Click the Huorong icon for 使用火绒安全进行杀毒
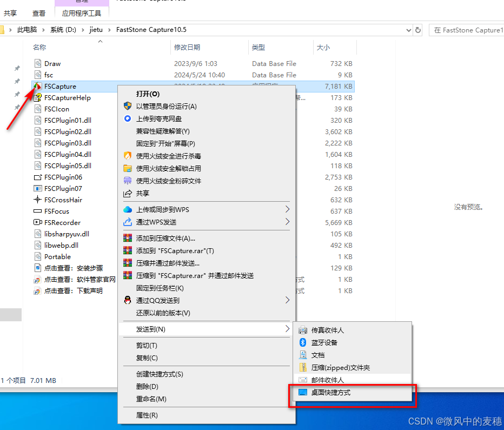Image resolution: width=504 pixels, height=430 pixels. [128, 156]
